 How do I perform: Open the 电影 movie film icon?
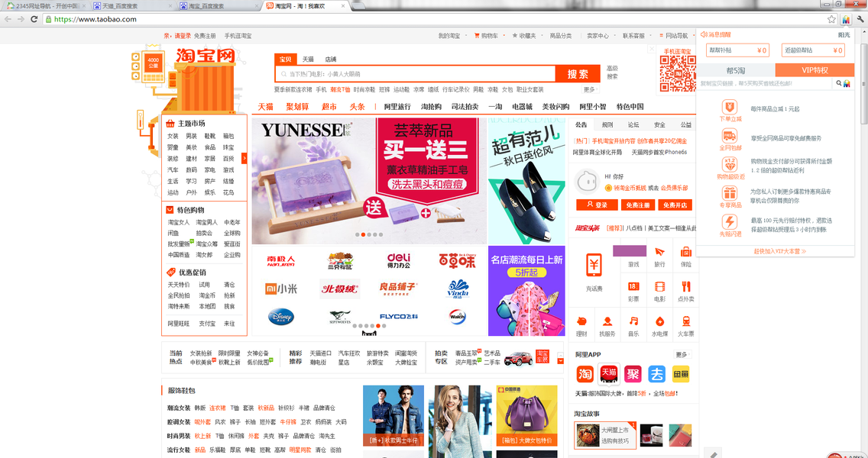[x=659, y=286]
